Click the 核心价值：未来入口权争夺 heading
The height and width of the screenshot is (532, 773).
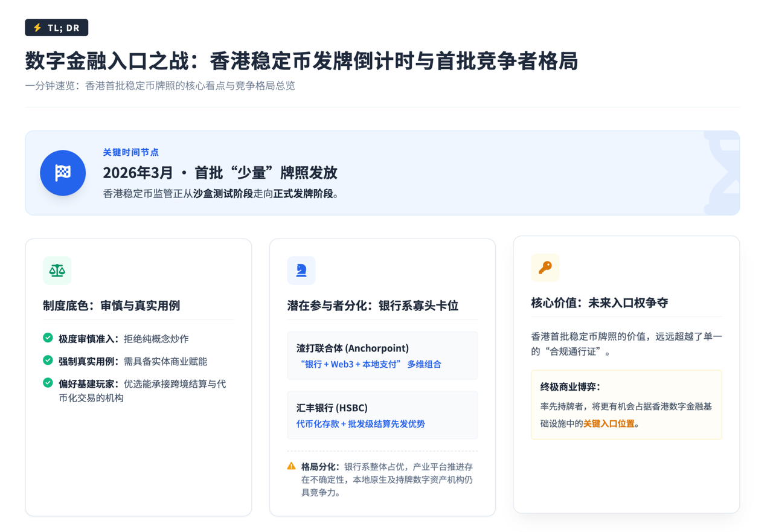coord(599,303)
